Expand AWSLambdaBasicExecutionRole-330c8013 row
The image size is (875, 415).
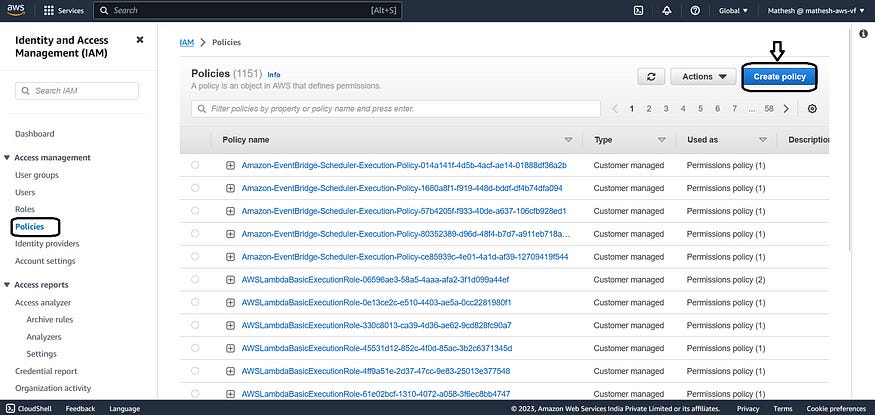pos(230,325)
